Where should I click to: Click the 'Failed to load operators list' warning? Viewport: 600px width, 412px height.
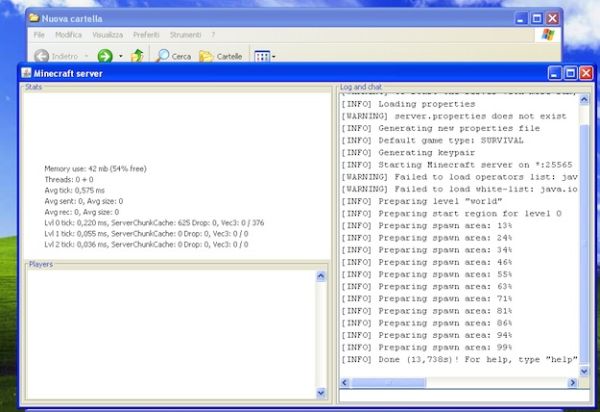tap(460, 177)
